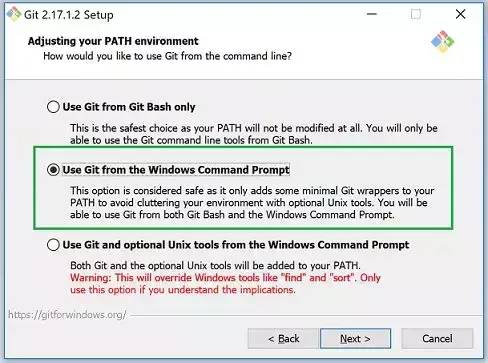Continue with the Next button
488x363 pixels.
[355, 338]
